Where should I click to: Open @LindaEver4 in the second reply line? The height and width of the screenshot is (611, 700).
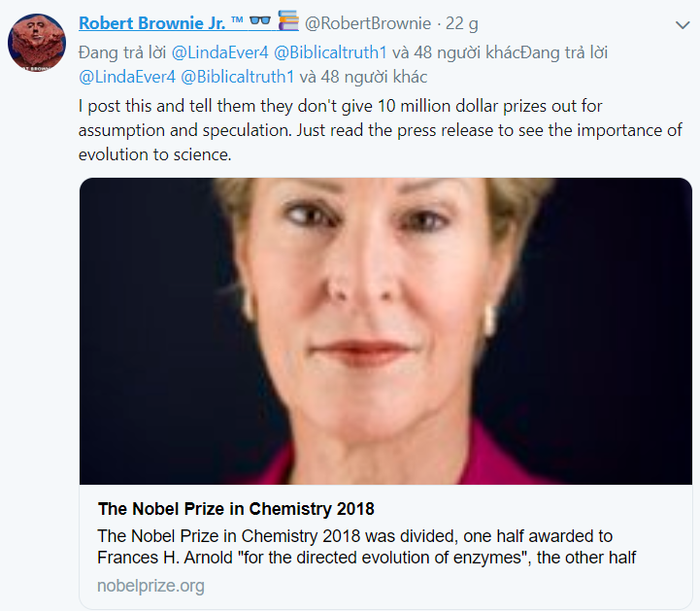(124, 76)
